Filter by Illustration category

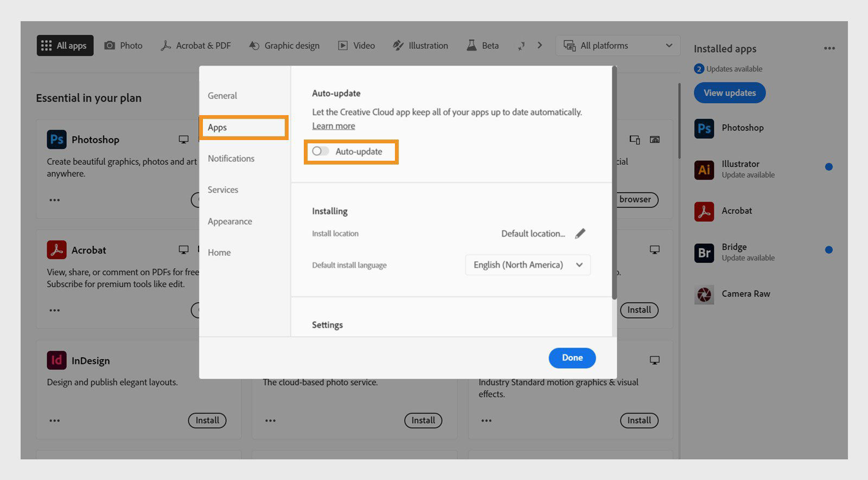click(x=420, y=46)
